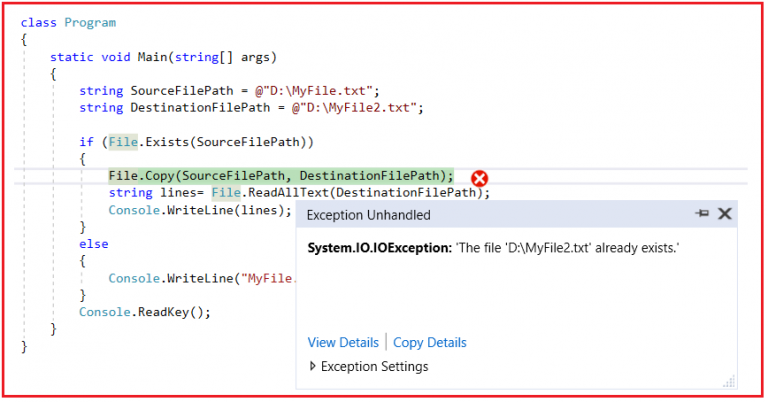Open the View Details link

343,343
